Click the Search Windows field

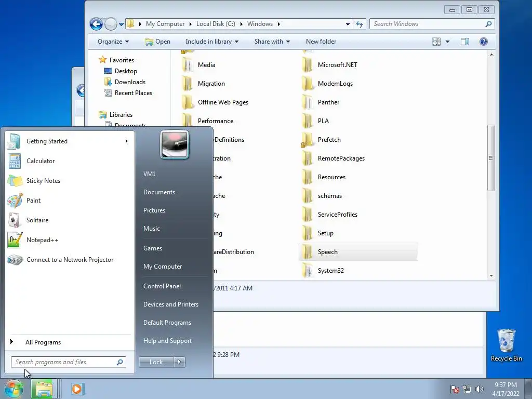pos(432,24)
